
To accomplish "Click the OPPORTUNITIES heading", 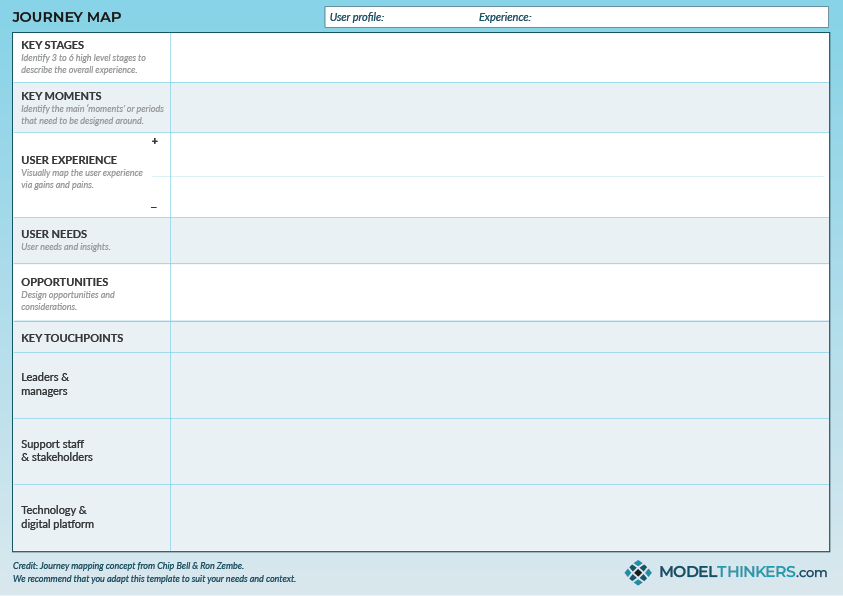I will pyautogui.click(x=65, y=282).
